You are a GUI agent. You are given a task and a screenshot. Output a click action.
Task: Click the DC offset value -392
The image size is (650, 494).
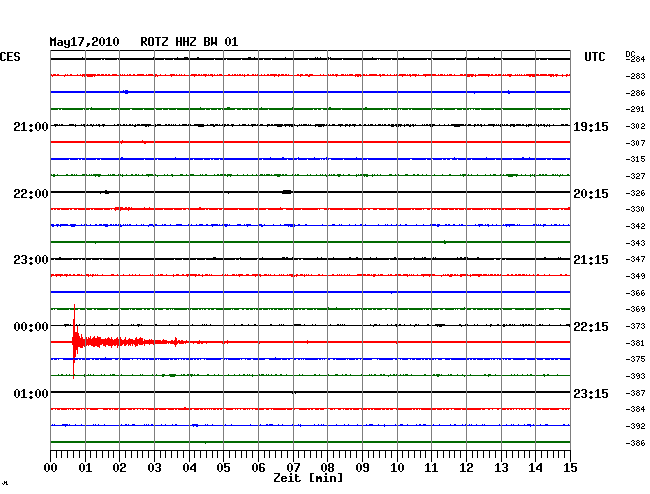pyautogui.click(x=635, y=426)
